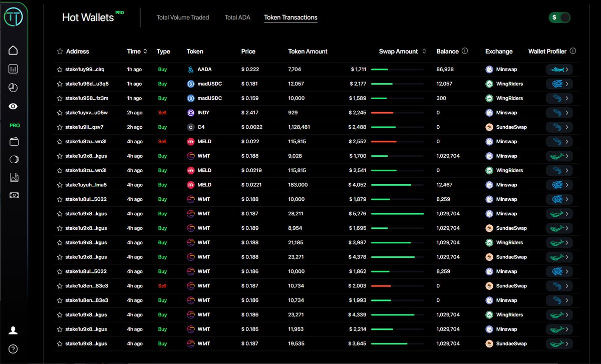601x364 pixels.
Task: Open address stake1uy99...clrq
Action: pos(85,70)
